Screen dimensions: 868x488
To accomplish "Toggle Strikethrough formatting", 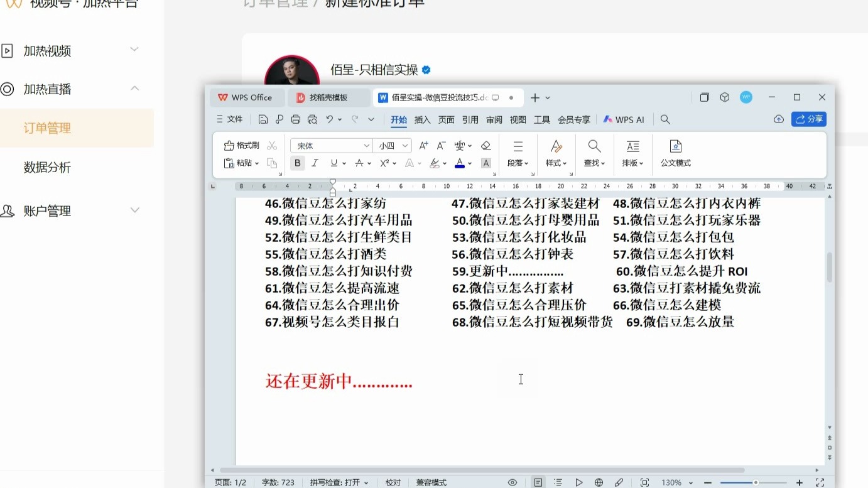I will 359,163.
